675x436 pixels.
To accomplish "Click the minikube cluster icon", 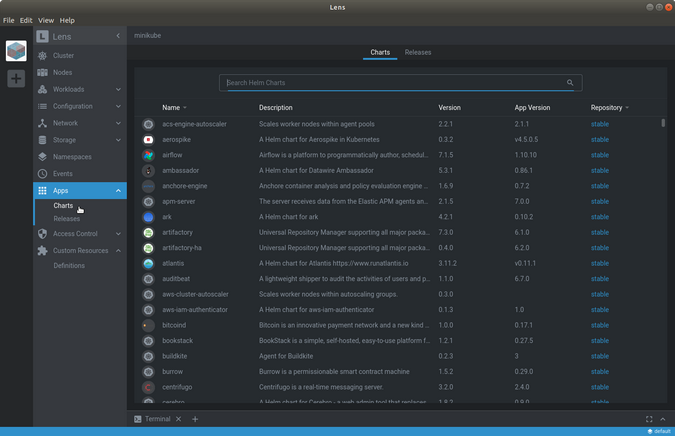I will (x=16, y=51).
